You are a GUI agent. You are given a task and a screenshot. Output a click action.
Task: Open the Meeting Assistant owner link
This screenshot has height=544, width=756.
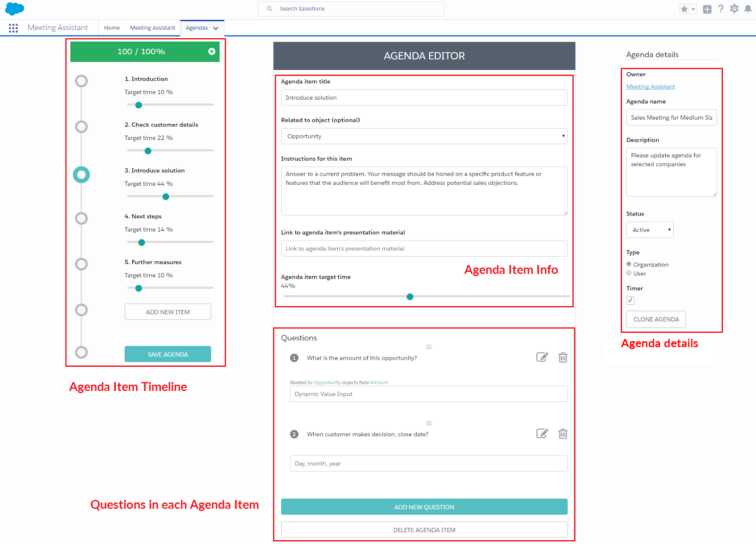[651, 86]
